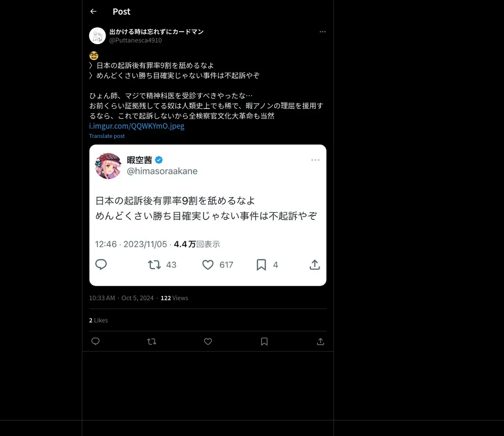
Task: Reply using the post's comment icon
Action: tap(95, 341)
